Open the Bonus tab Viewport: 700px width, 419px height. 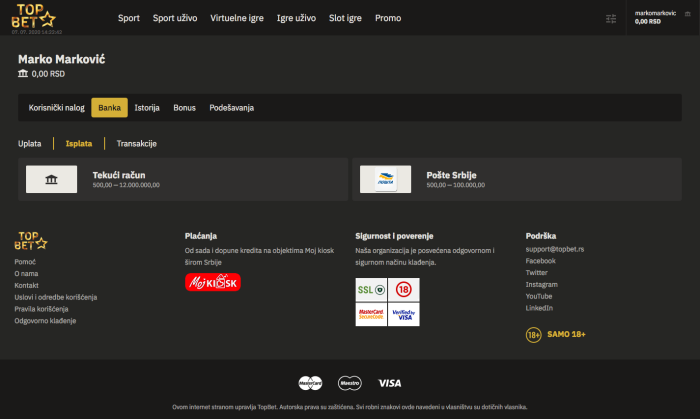pos(184,108)
